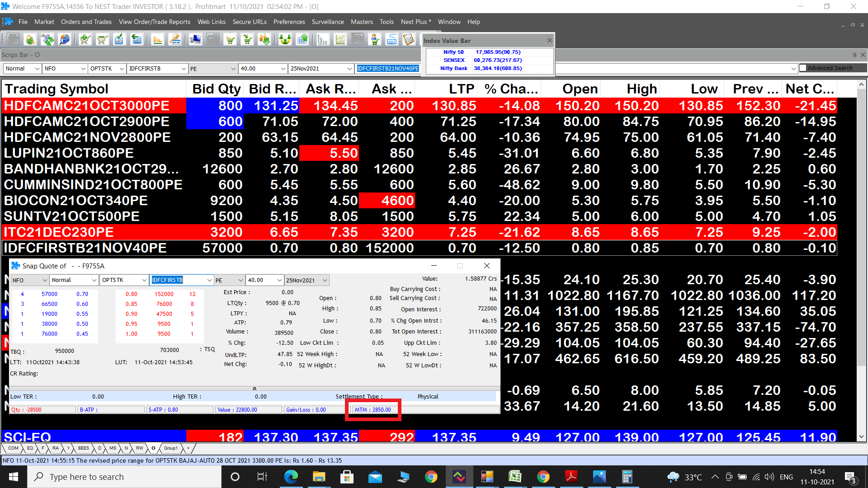Click the Bid Qty column header
This screenshot has height=488, width=868.
215,89
